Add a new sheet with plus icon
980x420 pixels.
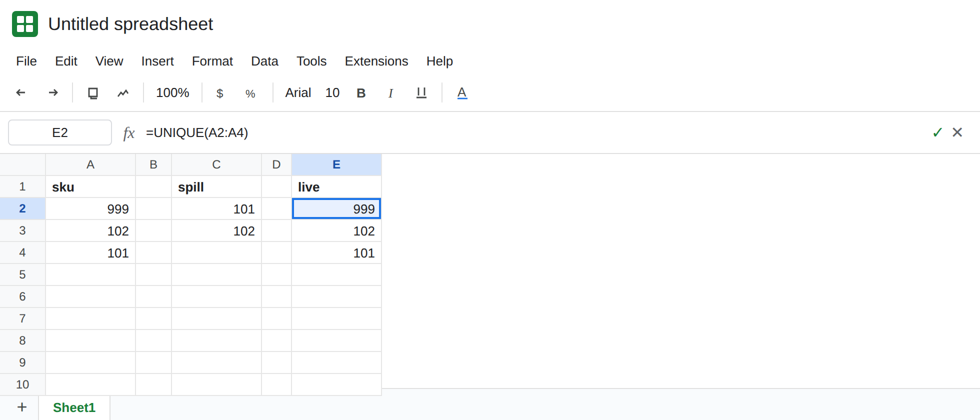click(x=22, y=407)
